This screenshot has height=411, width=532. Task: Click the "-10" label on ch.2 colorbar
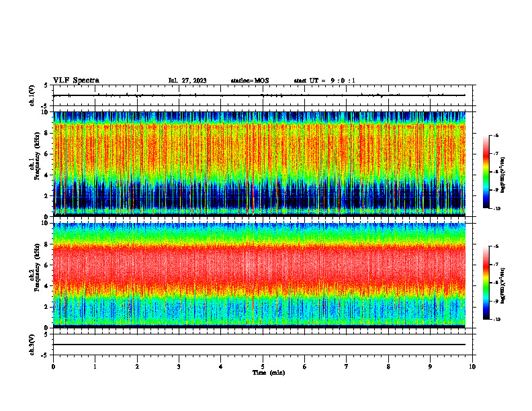click(x=496, y=320)
